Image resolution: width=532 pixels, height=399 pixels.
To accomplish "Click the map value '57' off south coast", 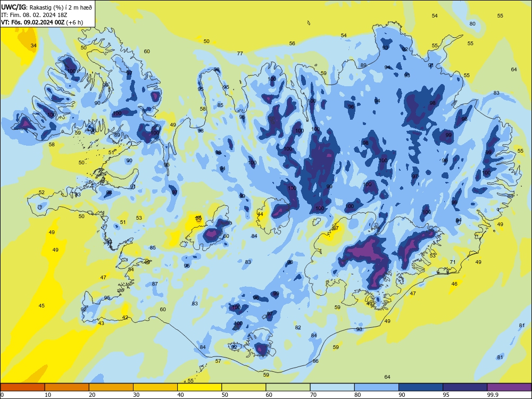I will pyautogui.click(x=218, y=361).
